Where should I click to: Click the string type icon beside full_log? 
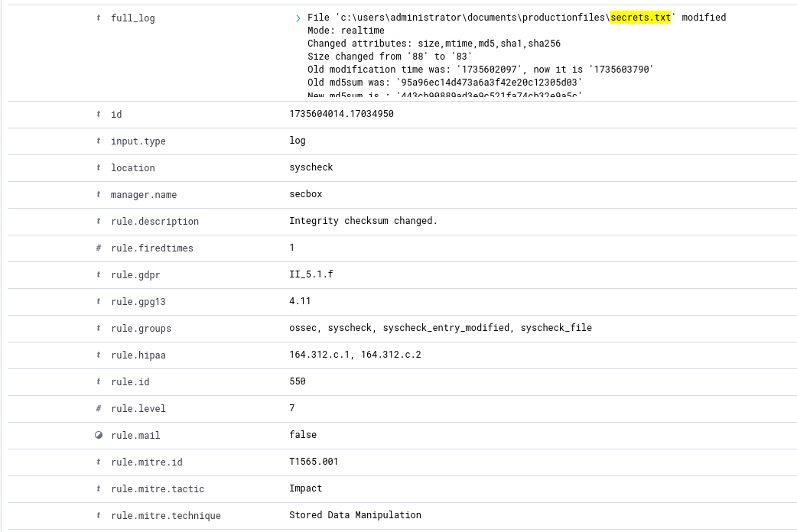tap(98, 18)
